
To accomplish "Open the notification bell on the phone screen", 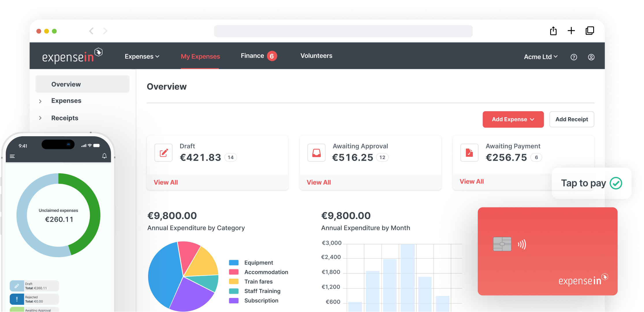I will (104, 156).
